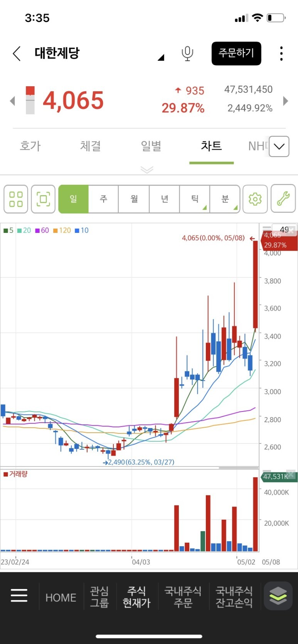Go to HOME in the bottom bar
Screen dimensions: 298x644
tap(61, 597)
